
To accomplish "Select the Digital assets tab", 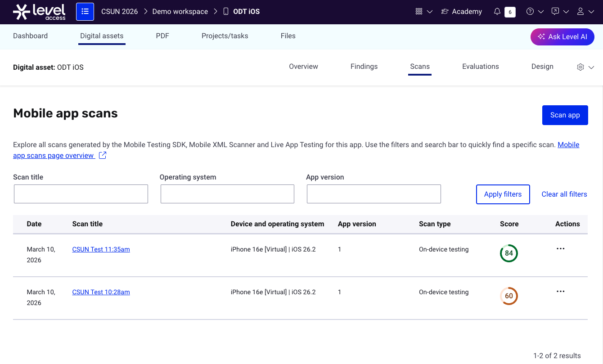I will pos(102,36).
